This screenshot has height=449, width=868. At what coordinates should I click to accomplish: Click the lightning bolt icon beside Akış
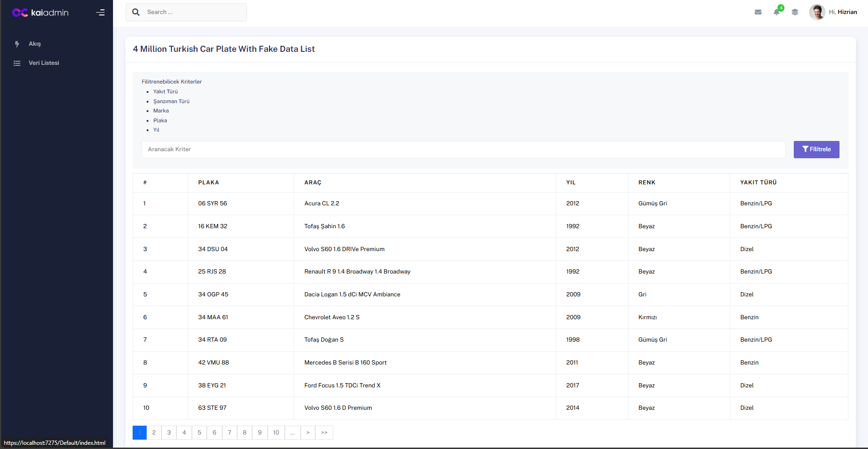(x=17, y=44)
